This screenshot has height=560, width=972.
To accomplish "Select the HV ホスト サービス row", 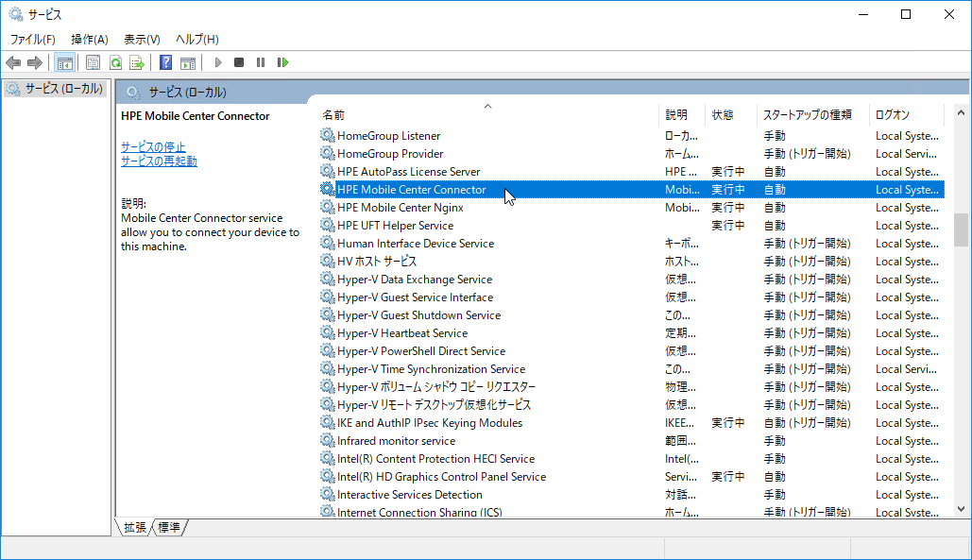I will pyautogui.click(x=632, y=261).
